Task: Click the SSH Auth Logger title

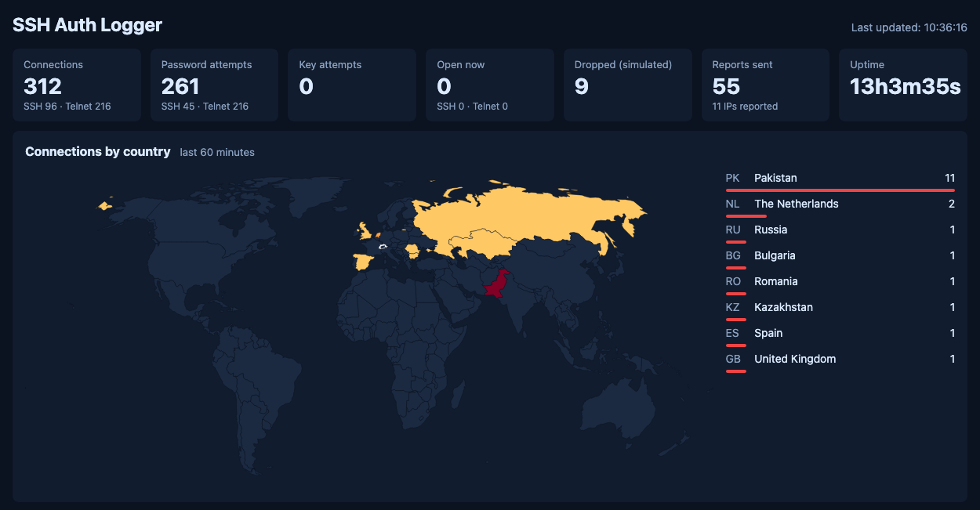Action: point(87,25)
